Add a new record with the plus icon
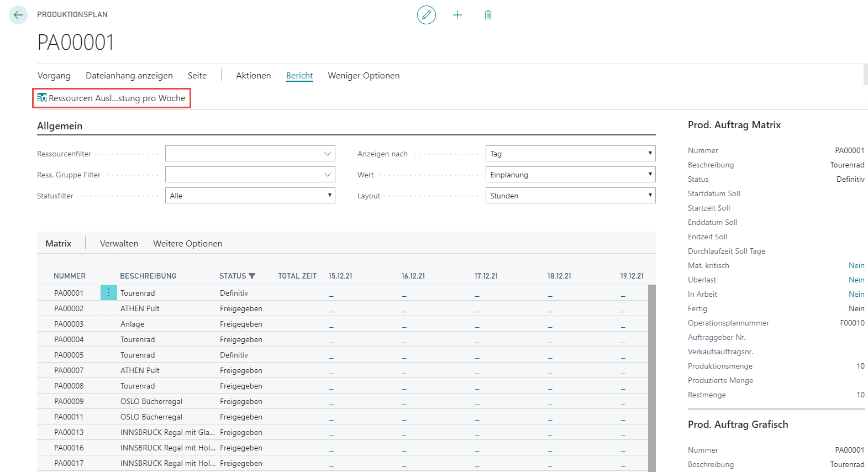The image size is (868, 472). click(x=457, y=15)
